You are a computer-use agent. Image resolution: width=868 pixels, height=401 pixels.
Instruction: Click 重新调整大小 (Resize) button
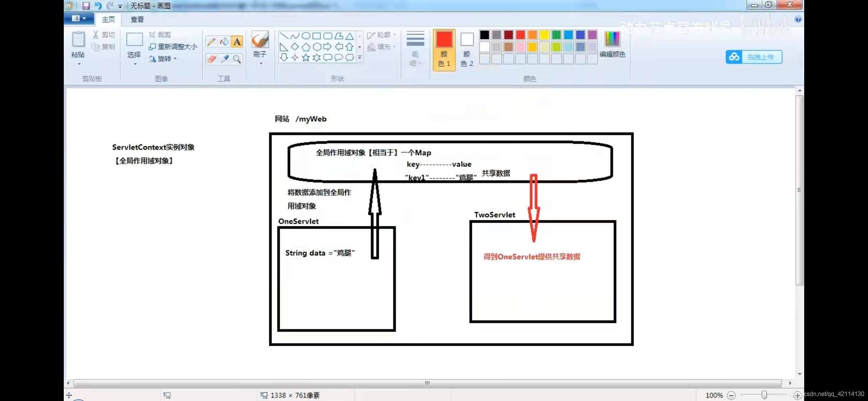point(173,46)
